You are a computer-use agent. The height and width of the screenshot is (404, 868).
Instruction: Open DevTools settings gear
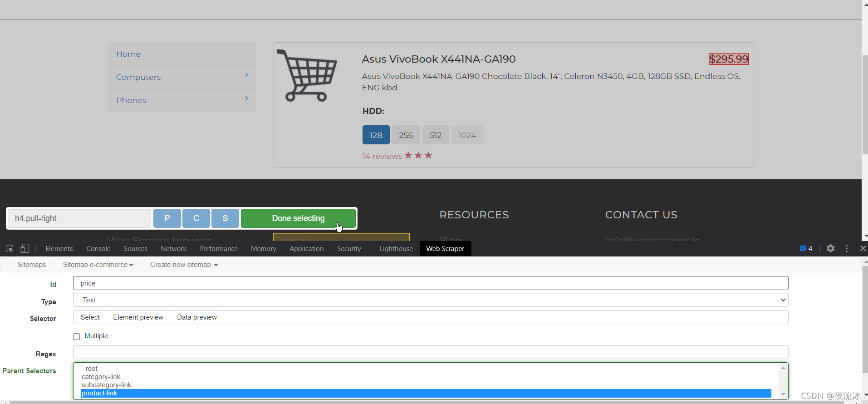830,248
